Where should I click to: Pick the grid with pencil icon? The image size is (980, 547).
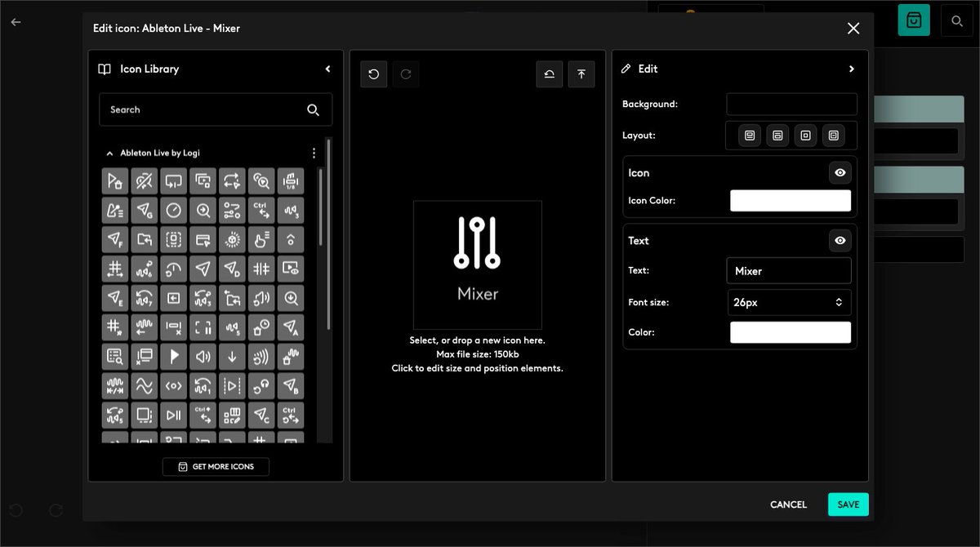pos(232,416)
